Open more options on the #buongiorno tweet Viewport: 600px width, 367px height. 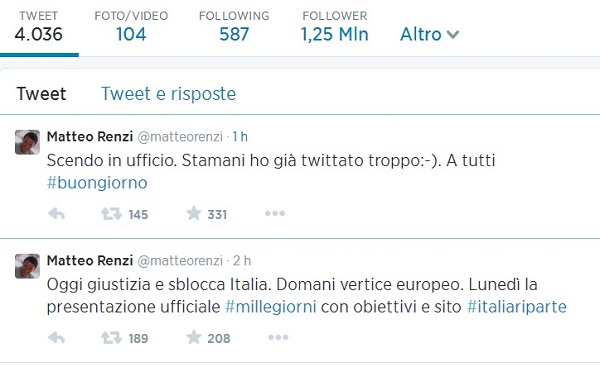point(275,213)
